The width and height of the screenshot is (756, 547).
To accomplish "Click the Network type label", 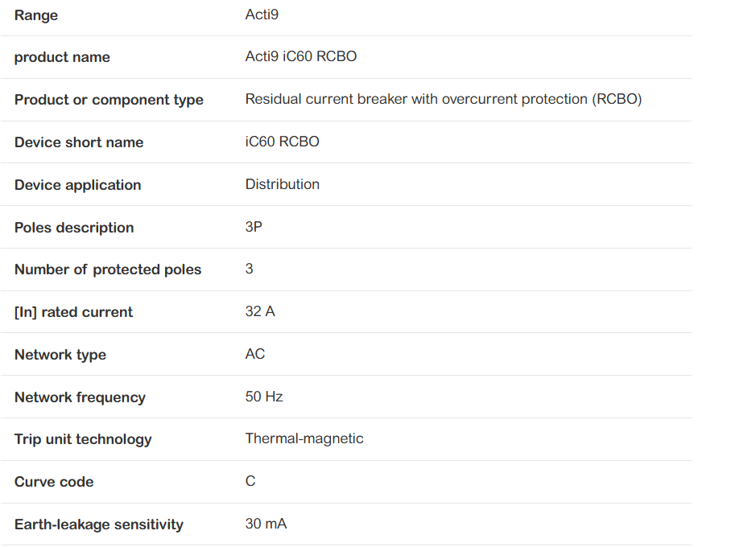I will tap(60, 355).
